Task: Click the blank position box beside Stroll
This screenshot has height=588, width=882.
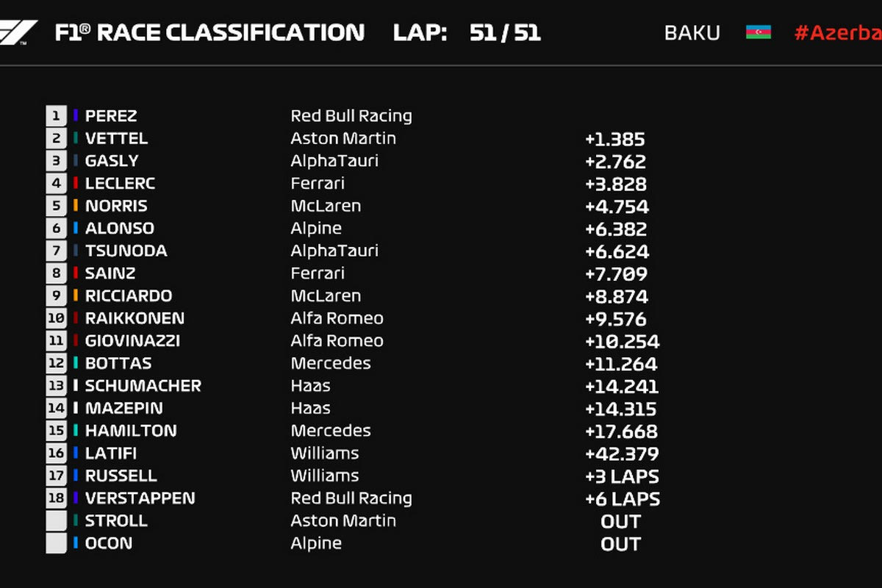Action: [x=56, y=521]
